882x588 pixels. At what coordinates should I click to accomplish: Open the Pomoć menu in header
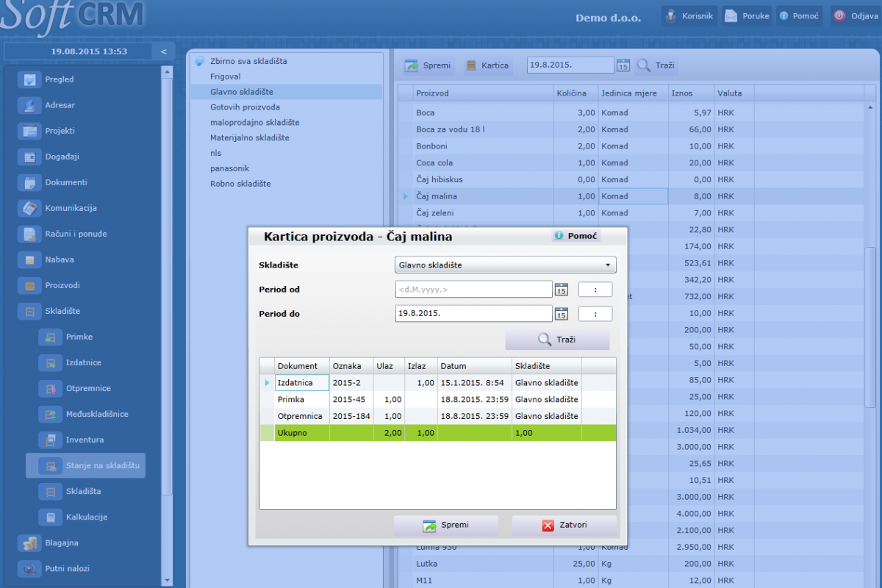tap(798, 15)
